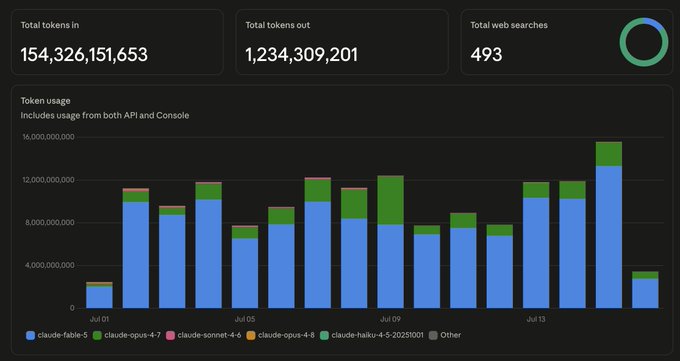Image resolution: width=680 pixels, height=361 pixels.
Task: Click the value 154,326,151,653
Action: (x=84, y=55)
